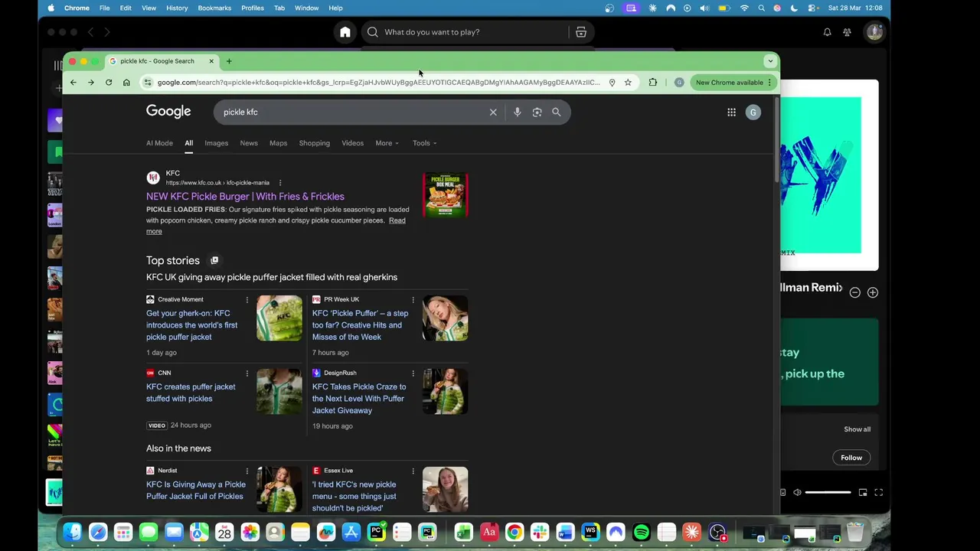Expand the More search filter dropdown
Image resolution: width=980 pixels, height=551 pixels.
pyautogui.click(x=387, y=143)
